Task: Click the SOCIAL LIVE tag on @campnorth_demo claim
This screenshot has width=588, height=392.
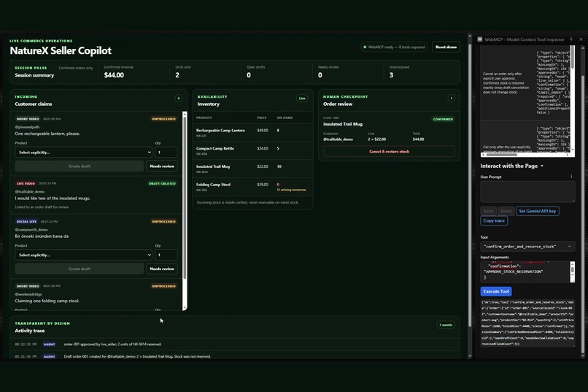Action: click(26, 222)
